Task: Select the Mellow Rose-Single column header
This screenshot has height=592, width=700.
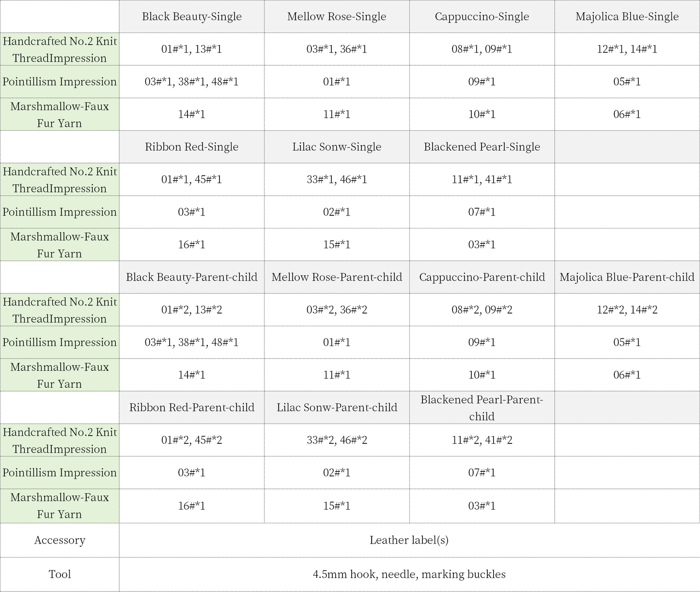Action: [x=337, y=16]
